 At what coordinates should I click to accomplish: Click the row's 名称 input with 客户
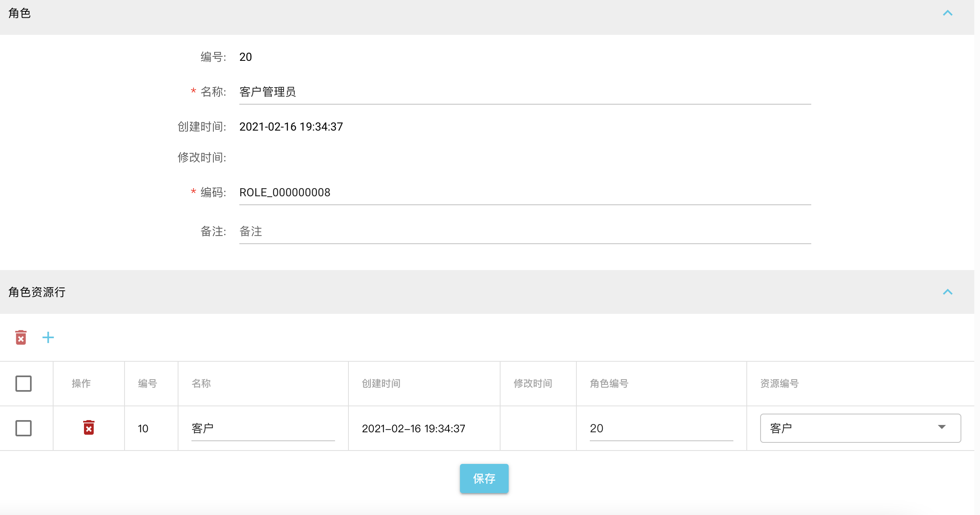[x=263, y=429]
